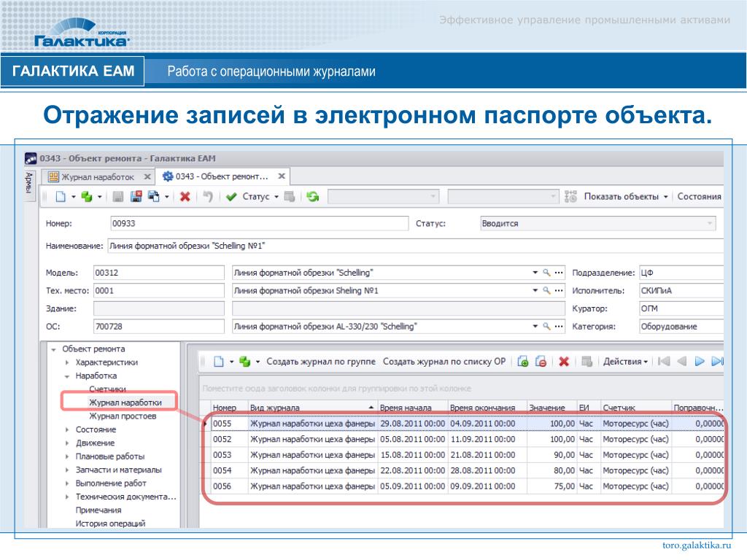Switch to the 0343 - Объект ремонта tab
The width and height of the screenshot is (747, 560).
point(222,176)
